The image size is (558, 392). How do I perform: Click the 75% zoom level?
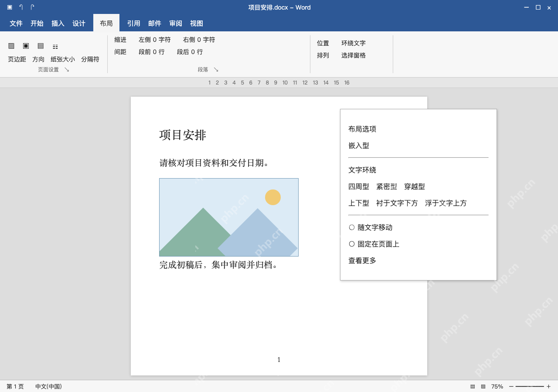click(497, 386)
